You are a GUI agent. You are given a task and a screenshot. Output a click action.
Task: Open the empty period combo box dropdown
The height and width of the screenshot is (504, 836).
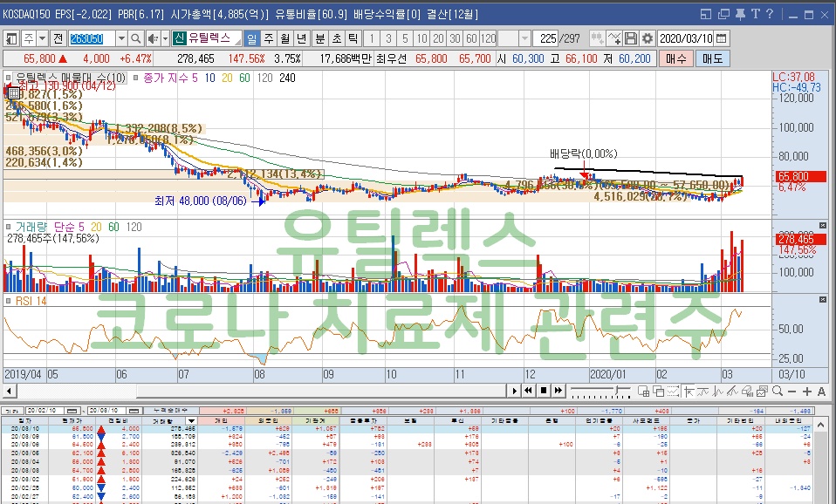pos(524,38)
